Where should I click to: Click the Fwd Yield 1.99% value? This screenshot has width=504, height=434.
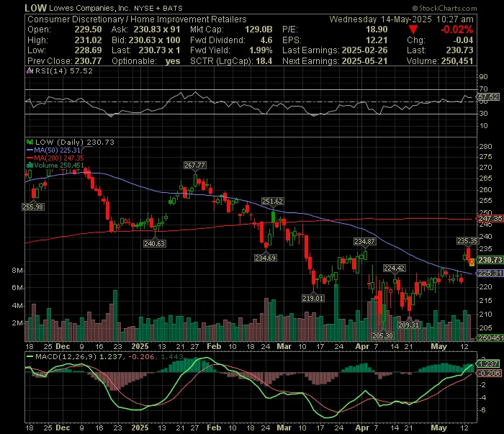(261, 50)
